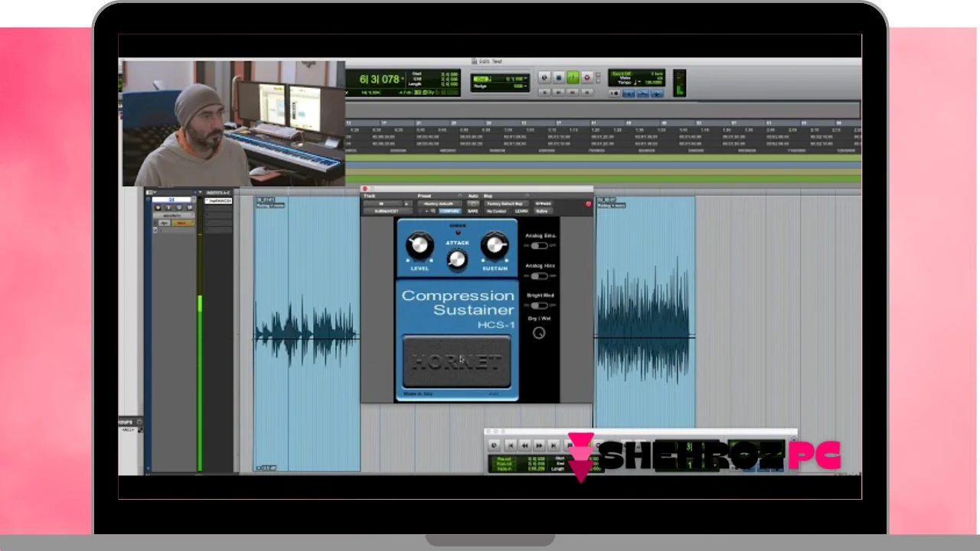The image size is (980, 551).
Task: Click the COMPARE button in the plugin header
Action: 449,211
